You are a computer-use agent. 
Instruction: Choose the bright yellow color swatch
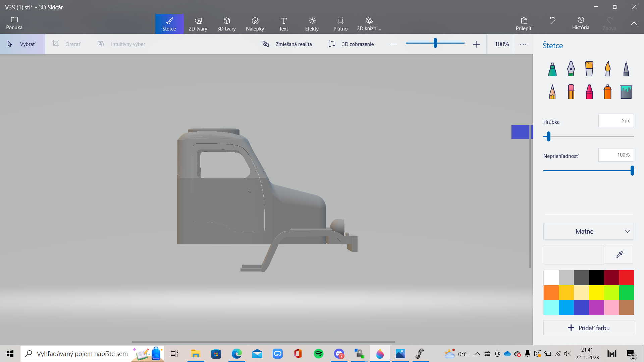[596, 293]
